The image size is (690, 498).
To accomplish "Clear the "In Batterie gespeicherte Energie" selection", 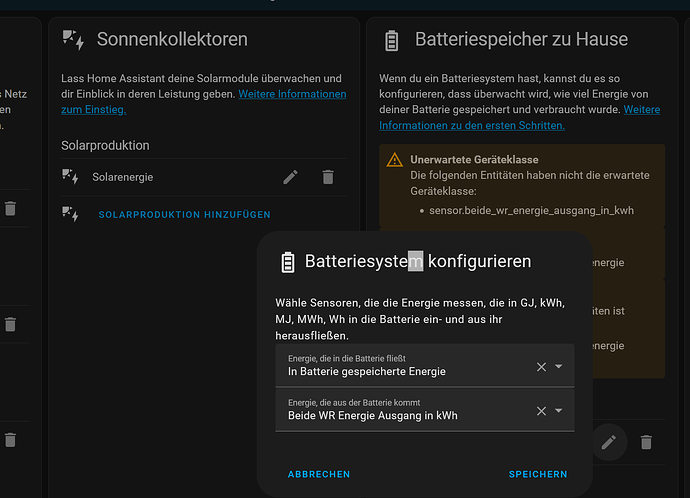I will click(x=541, y=367).
